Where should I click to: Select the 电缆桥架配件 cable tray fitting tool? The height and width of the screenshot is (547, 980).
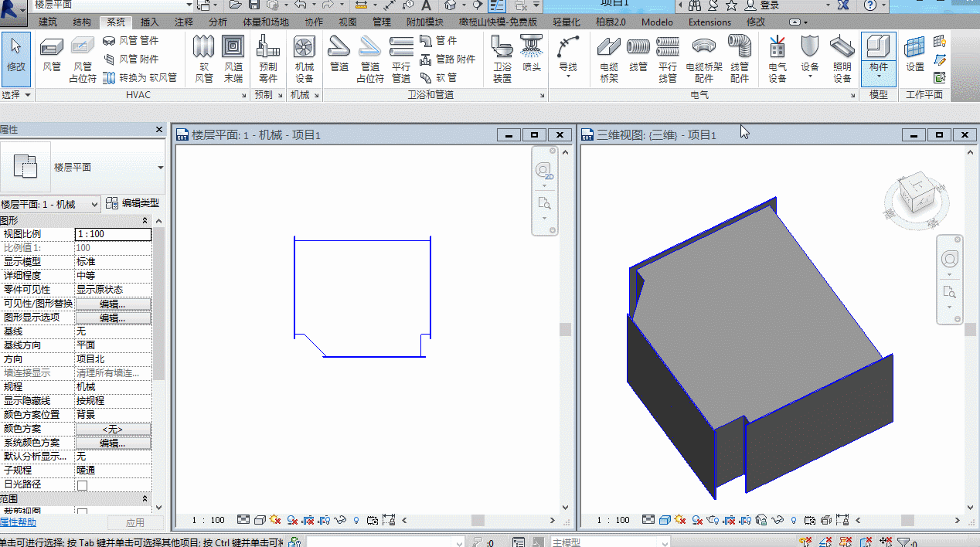704,59
